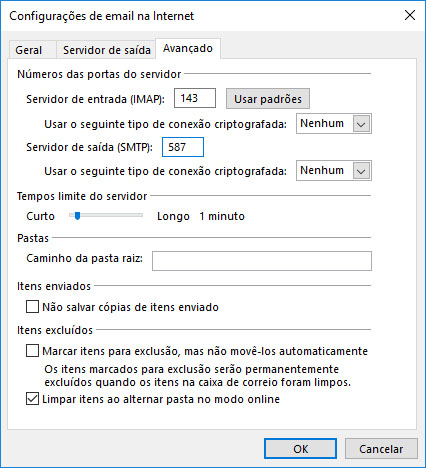Click the Usar padrões button
Image resolution: width=426 pixels, height=468 pixels.
(x=268, y=99)
